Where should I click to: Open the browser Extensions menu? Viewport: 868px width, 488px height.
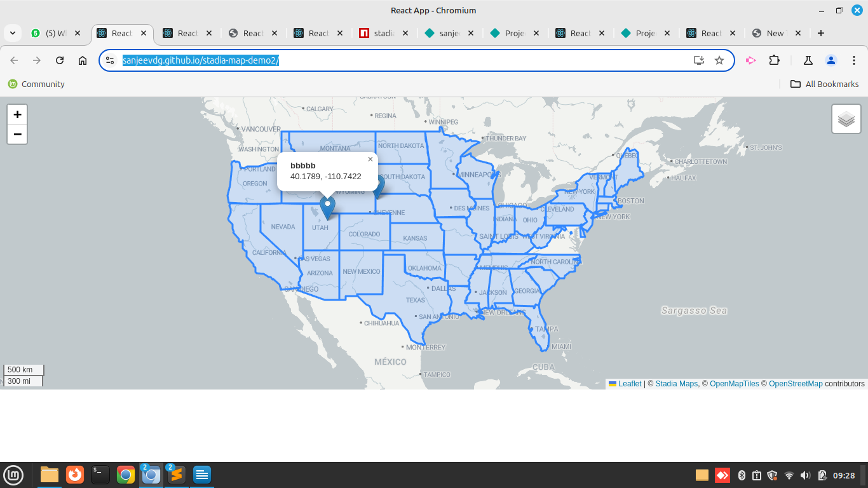[x=774, y=60]
